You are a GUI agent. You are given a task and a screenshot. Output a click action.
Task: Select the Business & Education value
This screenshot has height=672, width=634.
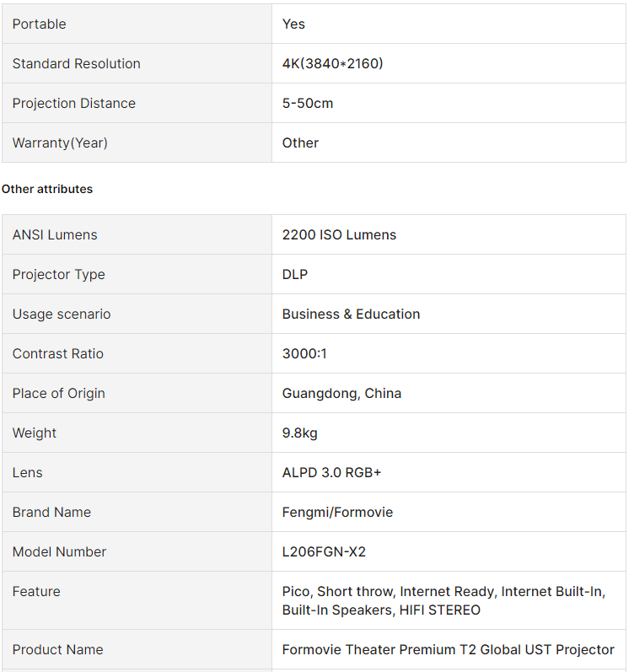[x=351, y=314]
